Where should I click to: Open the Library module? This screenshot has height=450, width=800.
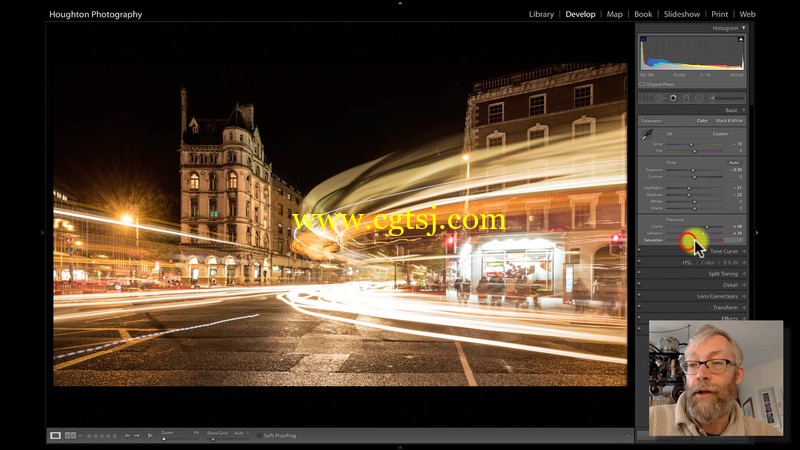pyautogui.click(x=541, y=14)
